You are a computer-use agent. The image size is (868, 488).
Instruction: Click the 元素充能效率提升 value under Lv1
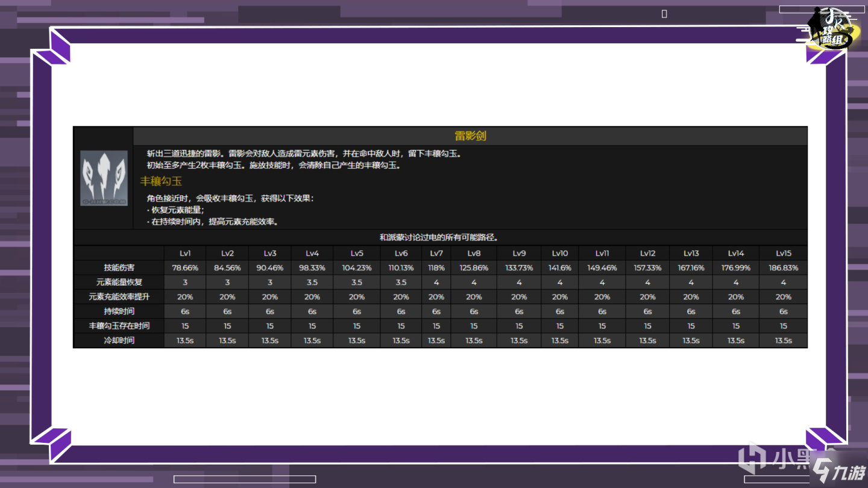185,297
